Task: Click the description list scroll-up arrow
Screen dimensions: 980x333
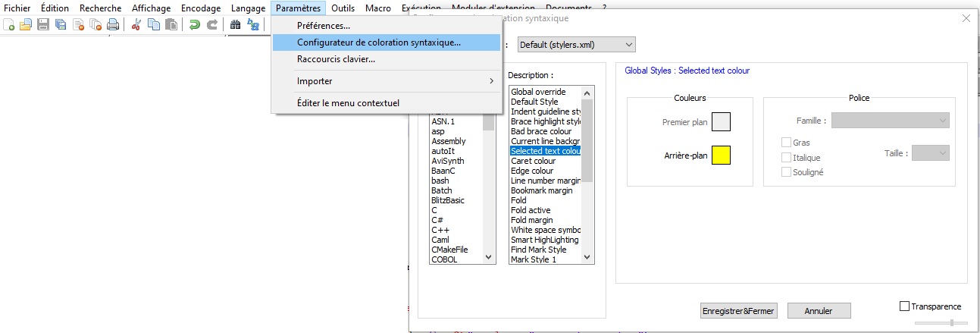Action: tap(587, 92)
